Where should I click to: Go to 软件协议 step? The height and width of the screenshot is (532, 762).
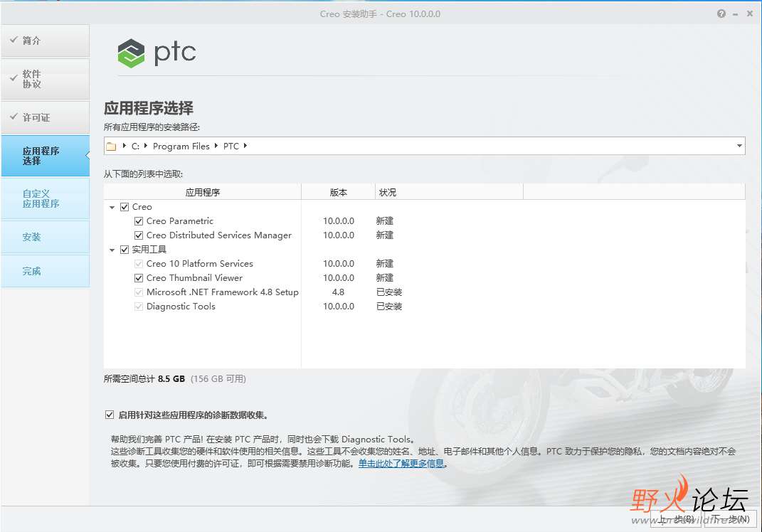[x=46, y=79]
